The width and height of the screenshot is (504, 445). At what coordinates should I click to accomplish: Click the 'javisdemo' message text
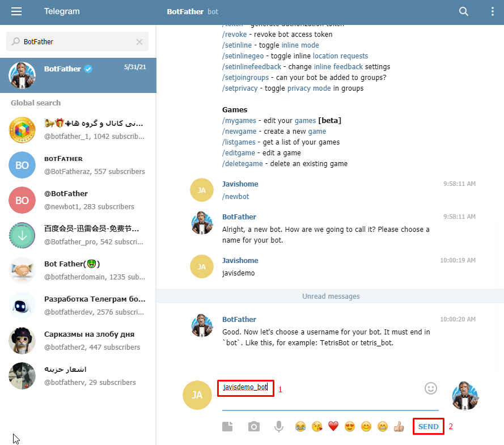tap(238, 273)
